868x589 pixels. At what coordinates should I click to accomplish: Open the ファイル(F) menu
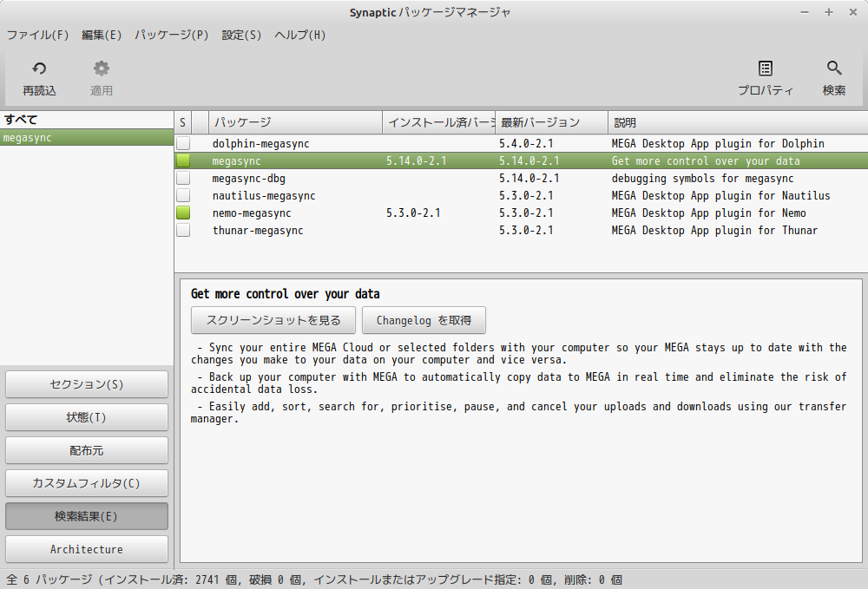[x=37, y=35]
